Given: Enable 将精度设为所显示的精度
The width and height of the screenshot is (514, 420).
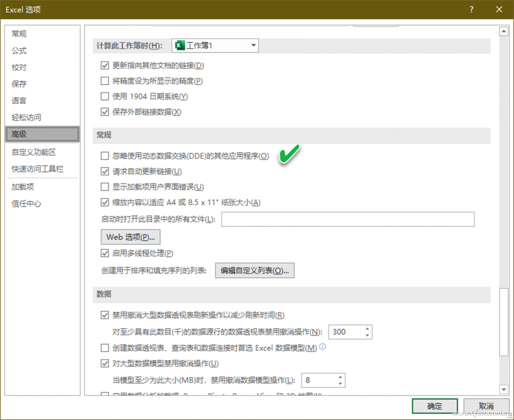Looking at the screenshot, I should [x=105, y=80].
